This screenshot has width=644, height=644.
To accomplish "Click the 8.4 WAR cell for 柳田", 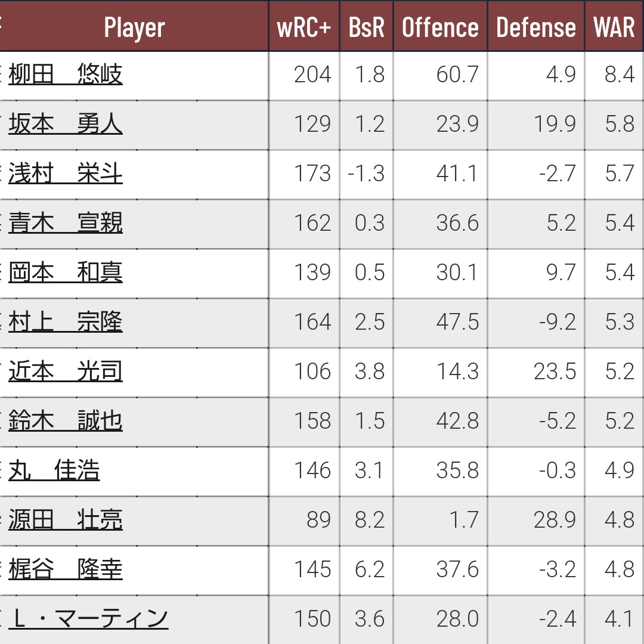I will point(619,75).
